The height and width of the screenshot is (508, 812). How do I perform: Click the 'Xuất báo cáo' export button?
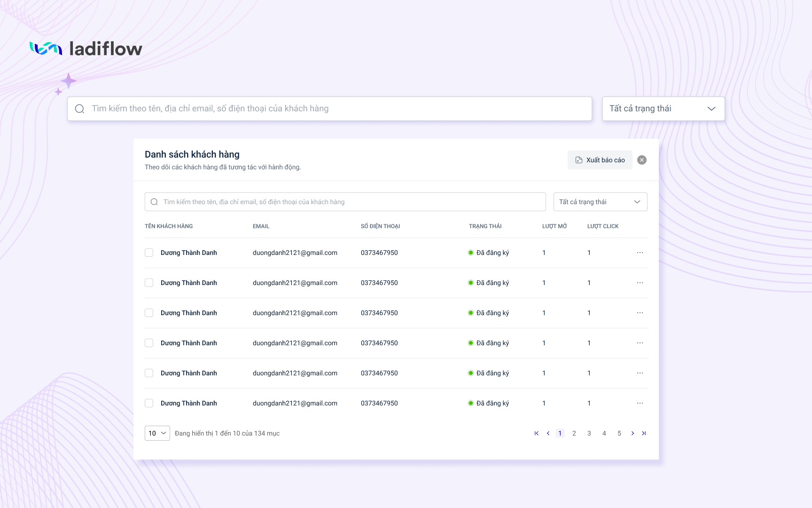tap(600, 160)
